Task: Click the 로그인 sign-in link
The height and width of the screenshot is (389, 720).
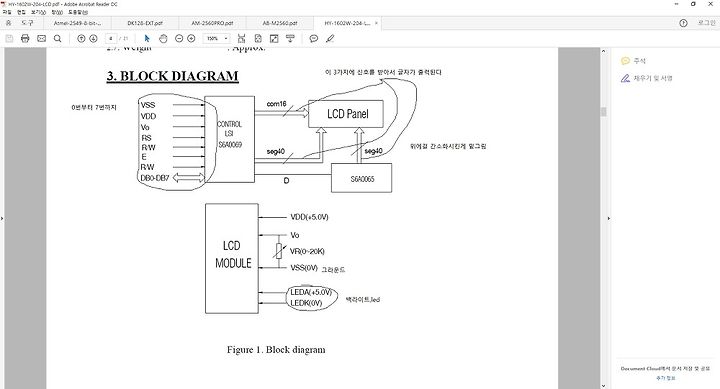Action: (706, 23)
